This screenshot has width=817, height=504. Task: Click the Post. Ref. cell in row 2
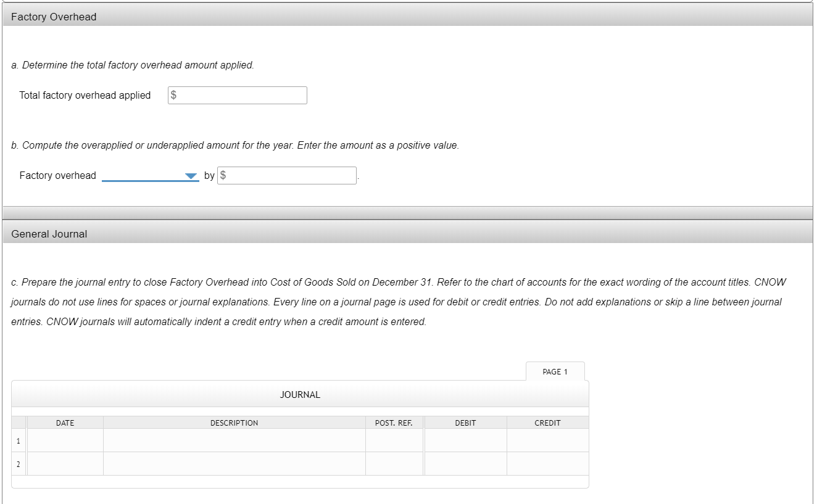394,464
